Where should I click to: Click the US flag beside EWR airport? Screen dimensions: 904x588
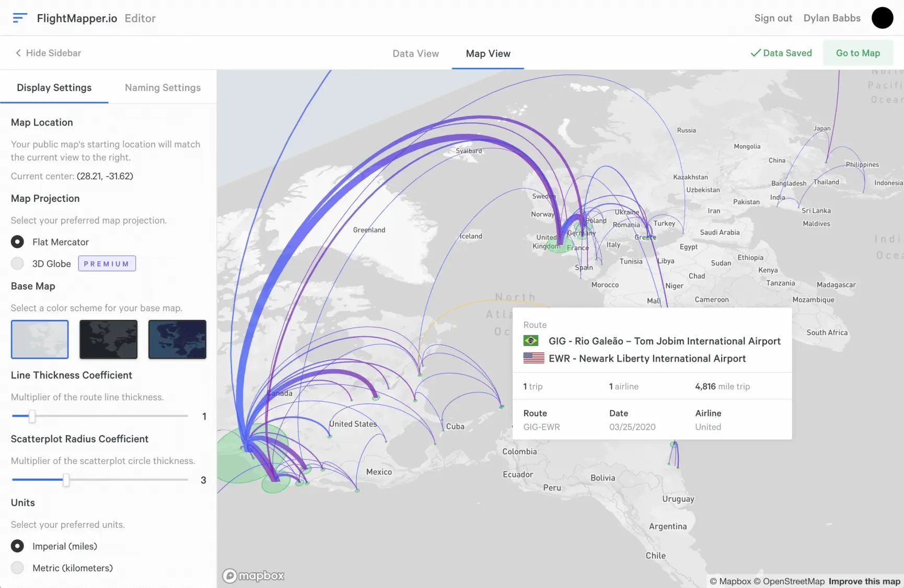pos(534,358)
